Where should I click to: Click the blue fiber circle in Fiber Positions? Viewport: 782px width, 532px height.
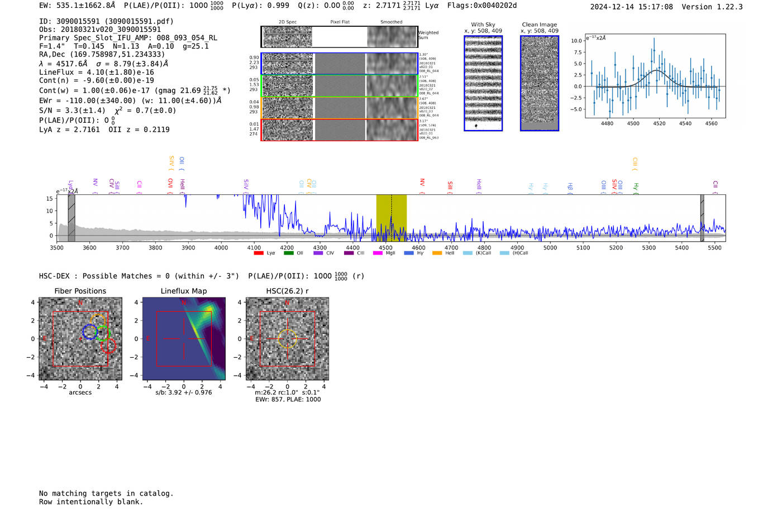click(x=90, y=332)
